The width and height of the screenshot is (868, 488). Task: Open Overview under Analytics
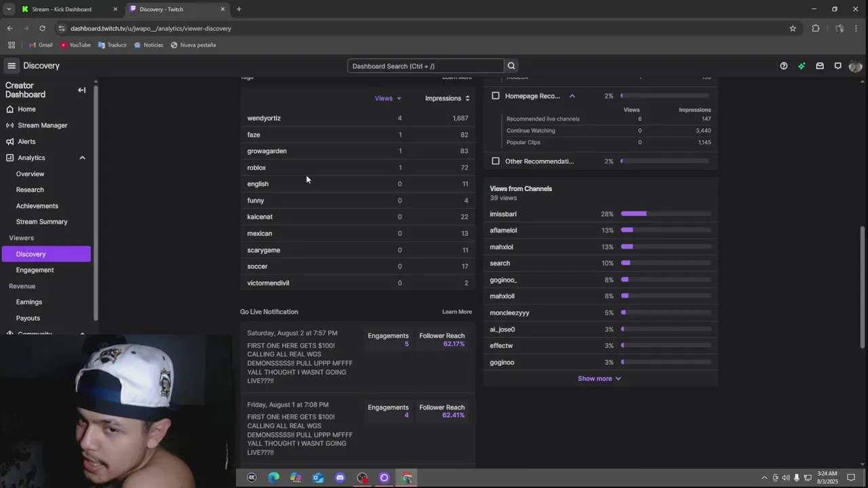[31, 174]
